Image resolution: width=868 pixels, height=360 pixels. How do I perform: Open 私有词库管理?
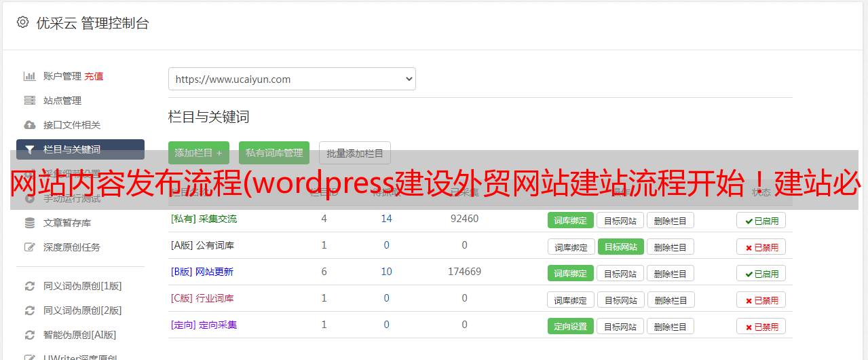point(274,153)
